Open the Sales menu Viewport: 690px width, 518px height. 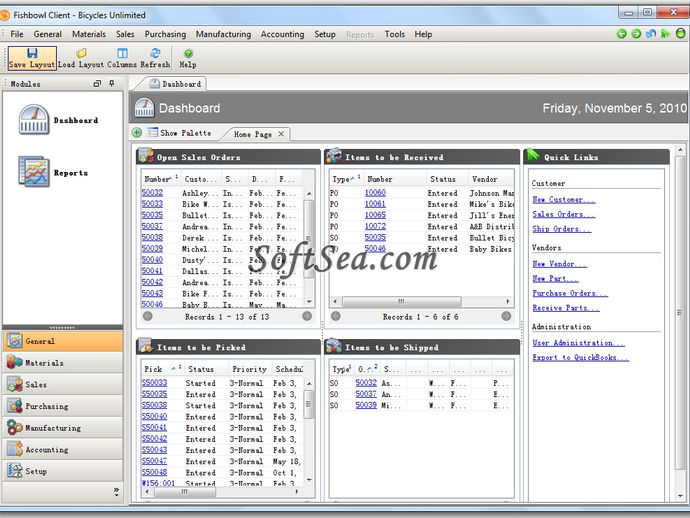click(x=125, y=34)
